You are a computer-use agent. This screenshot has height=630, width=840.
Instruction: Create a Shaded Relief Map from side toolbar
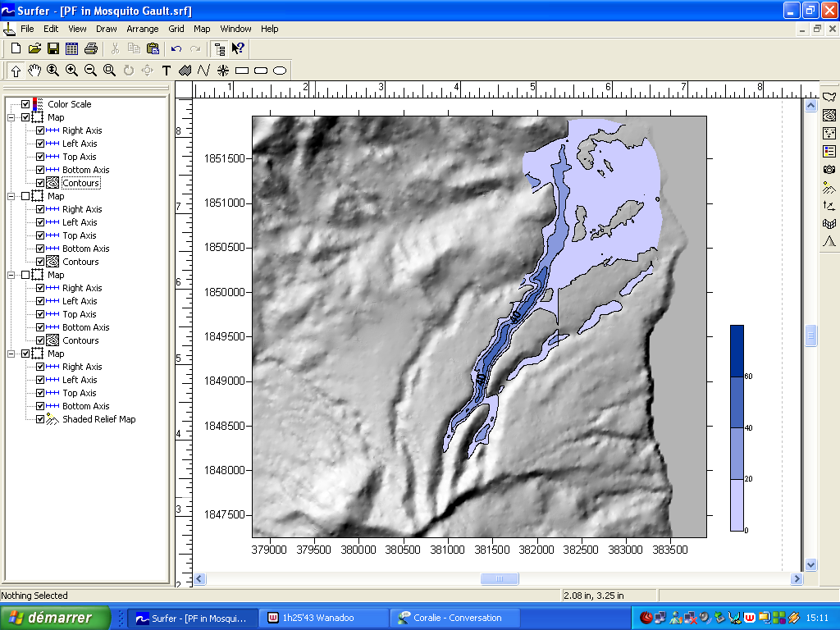(829, 188)
